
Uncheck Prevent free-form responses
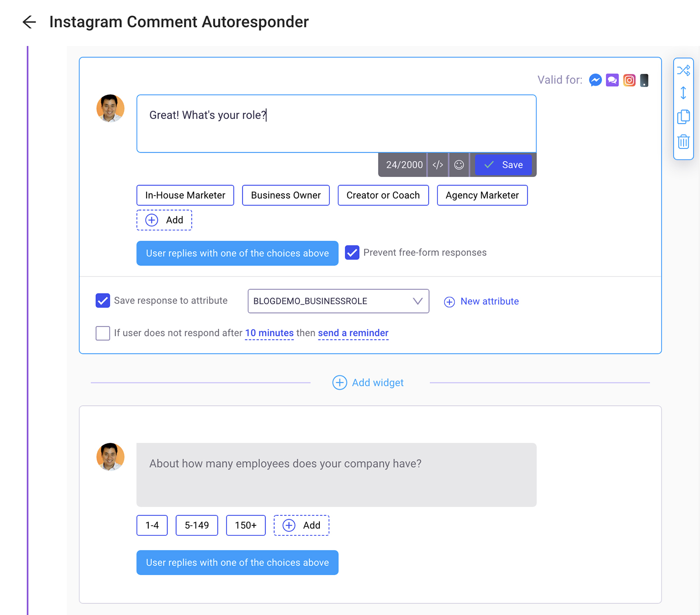[x=352, y=253]
